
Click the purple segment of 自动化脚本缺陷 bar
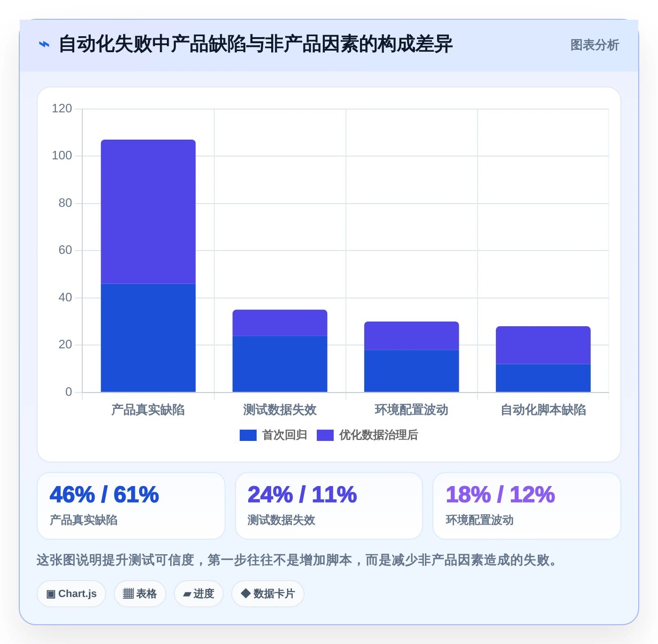coord(543,345)
